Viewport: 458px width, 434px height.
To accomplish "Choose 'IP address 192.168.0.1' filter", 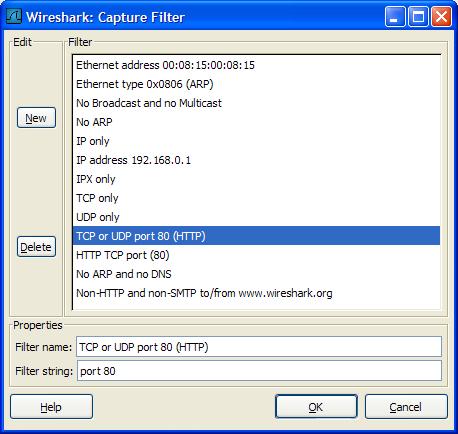I will click(256, 160).
